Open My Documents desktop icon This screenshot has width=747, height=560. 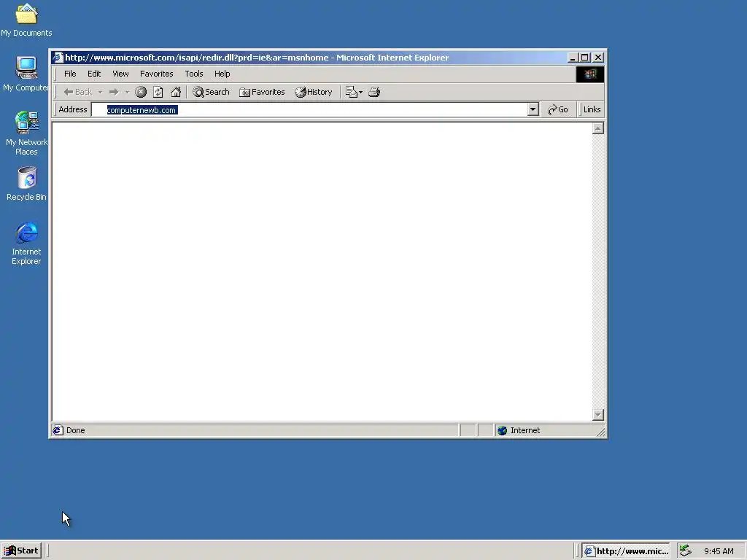(26, 20)
